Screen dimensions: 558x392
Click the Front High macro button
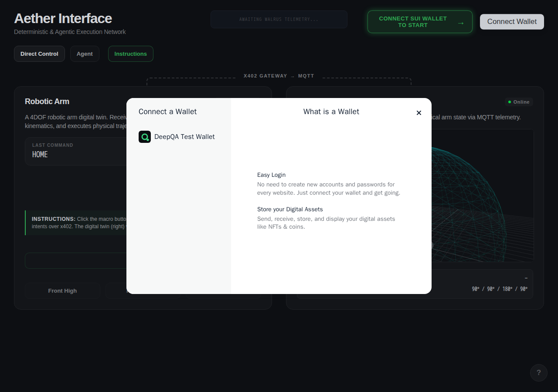click(62, 291)
